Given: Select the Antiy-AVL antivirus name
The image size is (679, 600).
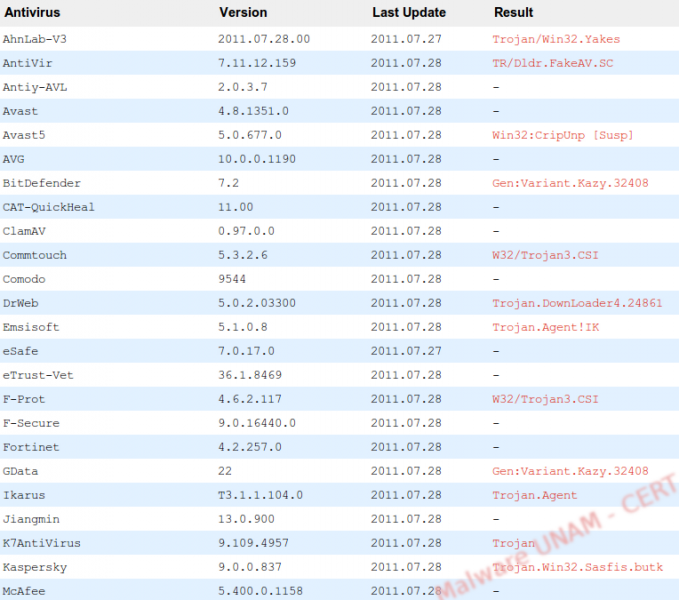Looking at the screenshot, I should [x=35, y=87].
